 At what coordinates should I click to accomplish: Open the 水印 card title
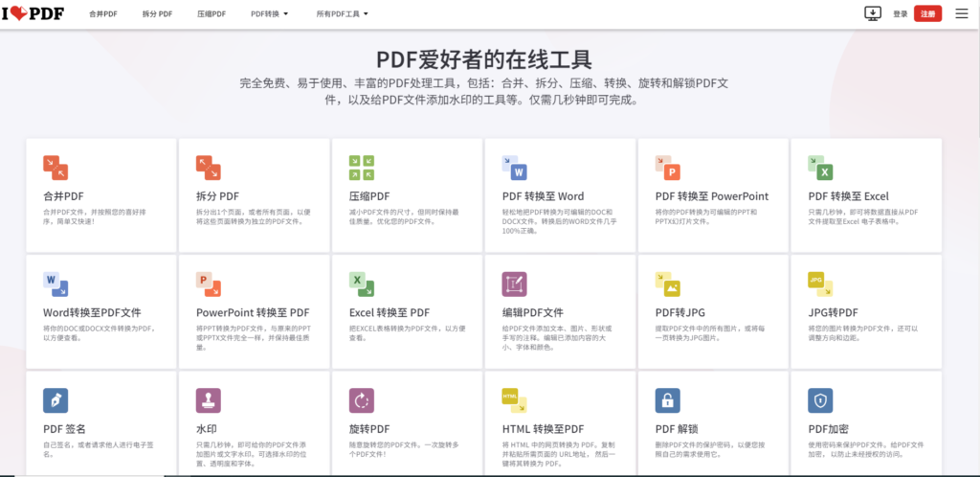click(x=207, y=429)
